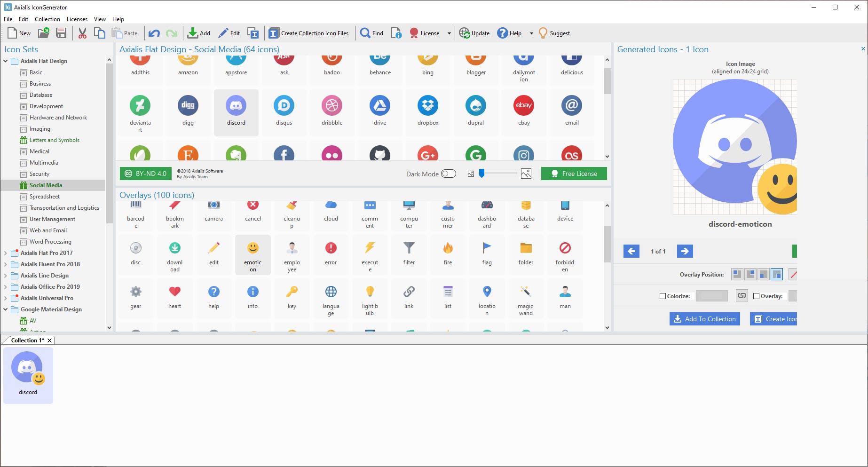Open the License toolbar dropdown arrow
This screenshot has width=868, height=467.
pyautogui.click(x=449, y=33)
